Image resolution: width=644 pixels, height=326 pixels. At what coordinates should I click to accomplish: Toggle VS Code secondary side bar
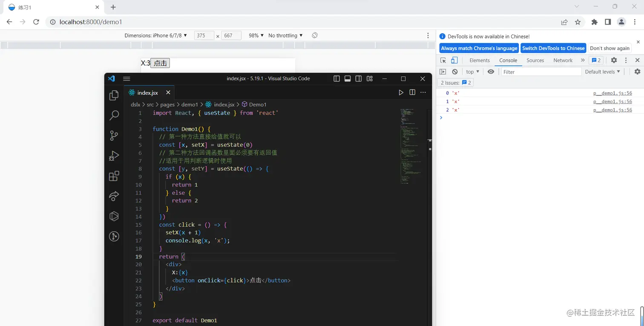(359, 78)
